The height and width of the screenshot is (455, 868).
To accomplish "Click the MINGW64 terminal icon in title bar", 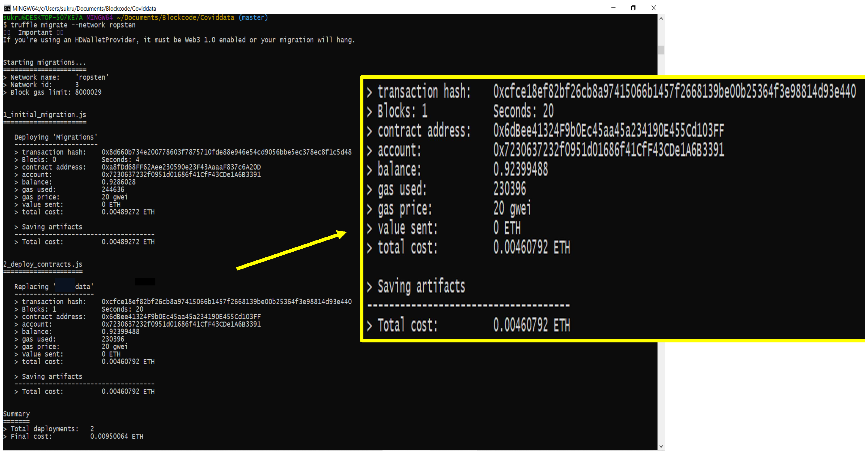I will pos(7,8).
